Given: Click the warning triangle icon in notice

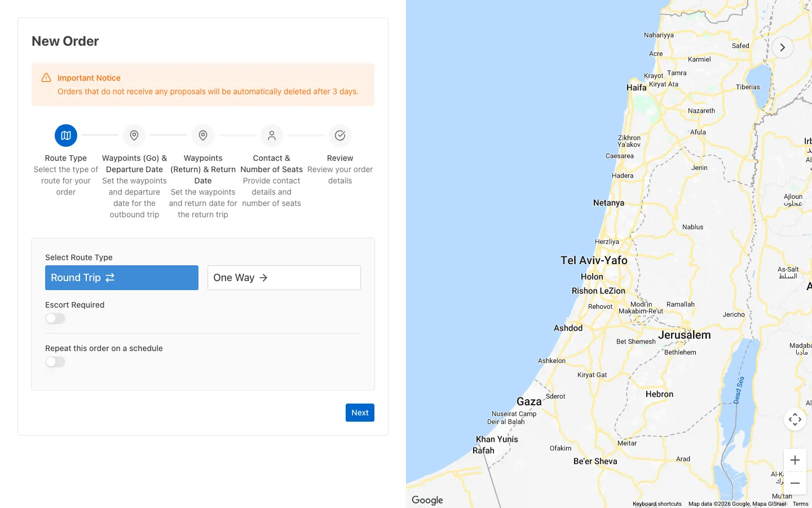Looking at the screenshot, I should point(46,78).
